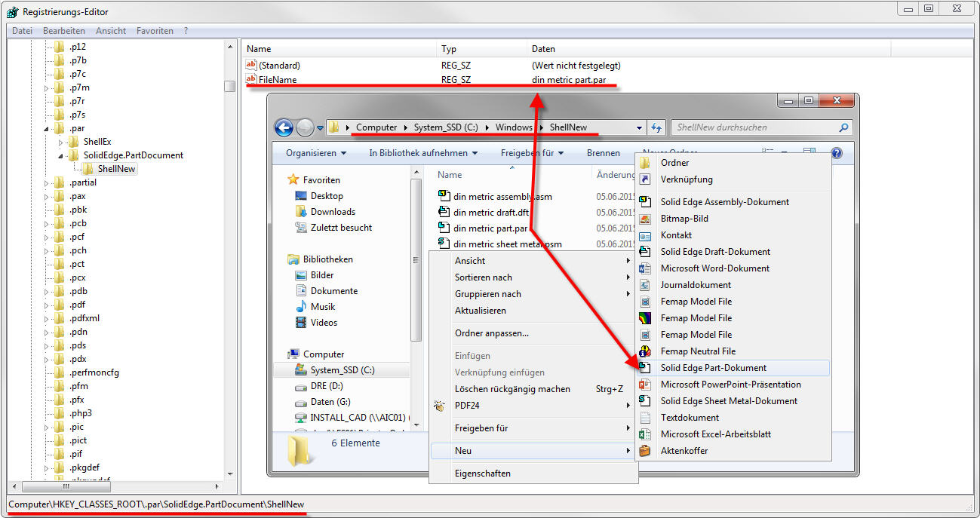Choose Sortieren nach in context menu
The width and height of the screenshot is (980, 518).
coord(533,277)
